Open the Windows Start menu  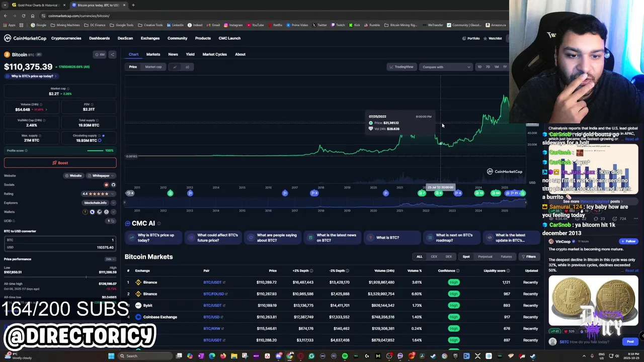click(x=111, y=356)
